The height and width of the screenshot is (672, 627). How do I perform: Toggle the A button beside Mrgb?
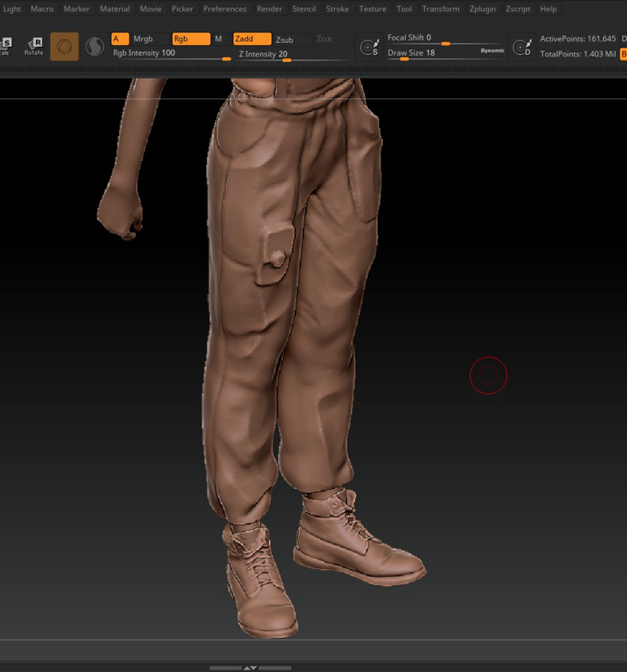click(x=120, y=39)
